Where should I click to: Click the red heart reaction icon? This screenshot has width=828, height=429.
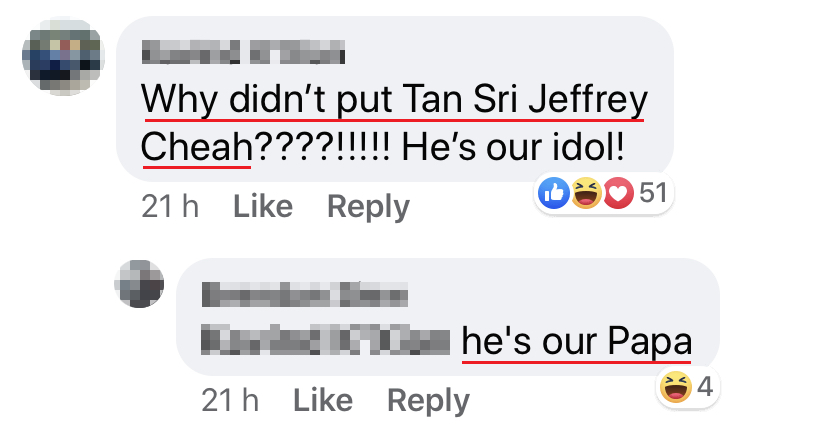(x=618, y=193)
